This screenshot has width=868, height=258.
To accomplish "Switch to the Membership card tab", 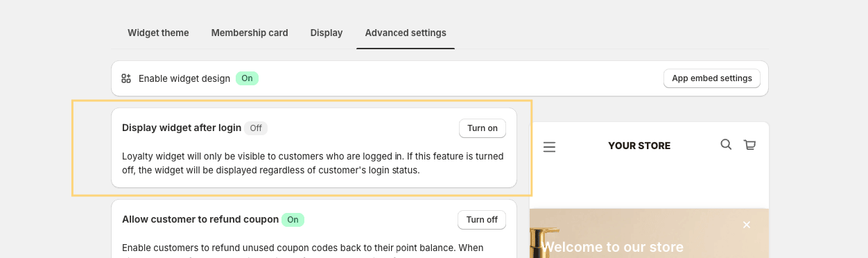I will [x=250, y=33].
